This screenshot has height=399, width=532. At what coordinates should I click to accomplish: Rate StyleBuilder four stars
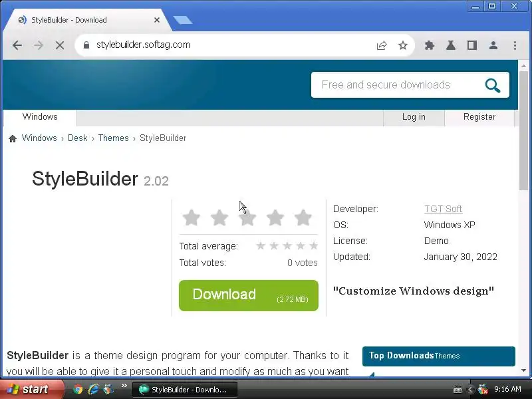click(x=275, y=217)
